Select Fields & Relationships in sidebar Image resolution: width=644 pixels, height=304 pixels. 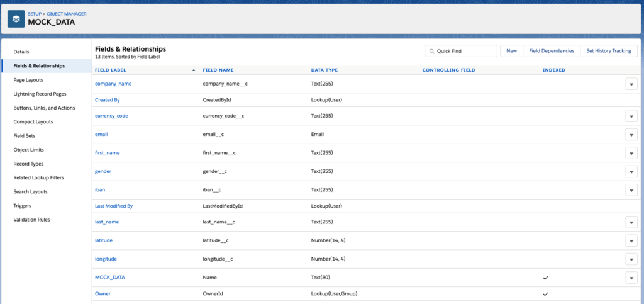point(39,65)
